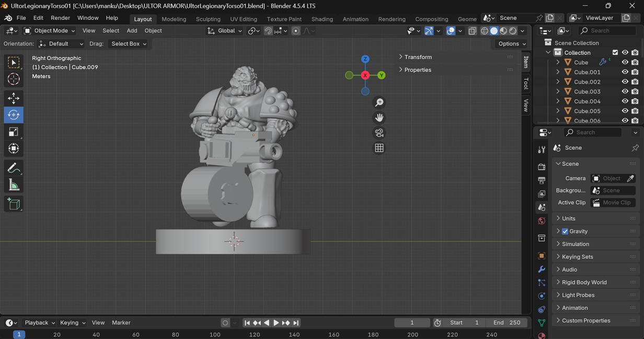
Task: Pick the Scale tool
Action: [14, 132]
